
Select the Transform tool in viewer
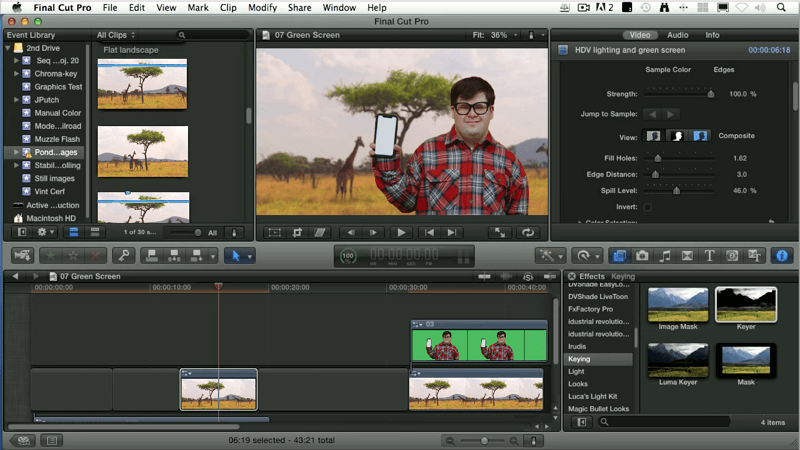pyautogui.click(x=274, y=232)
